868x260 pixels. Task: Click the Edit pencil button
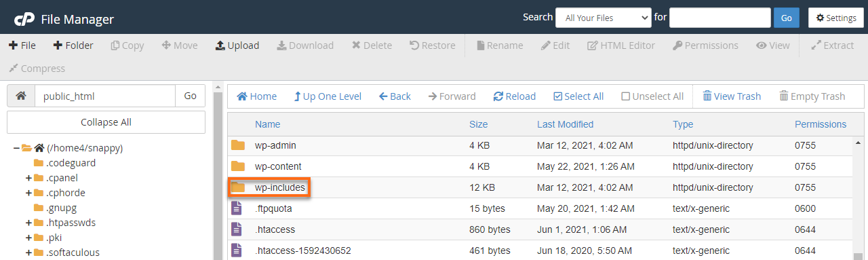pos(555,45)
